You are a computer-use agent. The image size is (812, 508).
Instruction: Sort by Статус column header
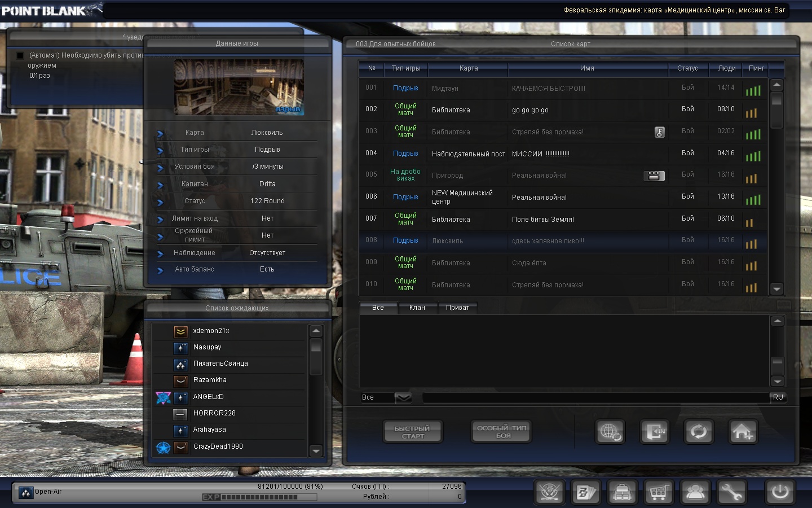(687, 68)
